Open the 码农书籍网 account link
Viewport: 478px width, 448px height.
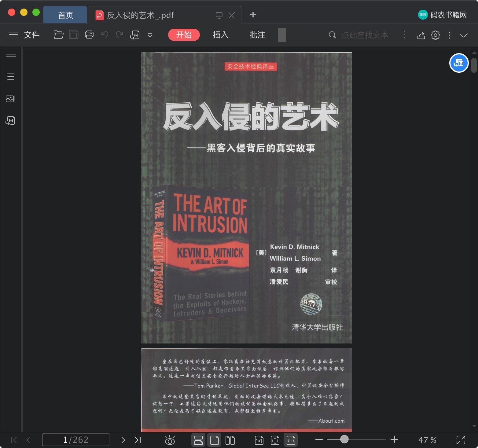pyautogui.click(x=443, y=15)
